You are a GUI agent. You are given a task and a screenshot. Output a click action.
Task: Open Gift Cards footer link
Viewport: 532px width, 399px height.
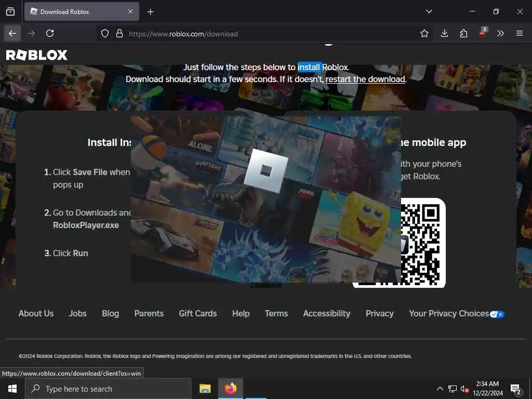(198, 313)
